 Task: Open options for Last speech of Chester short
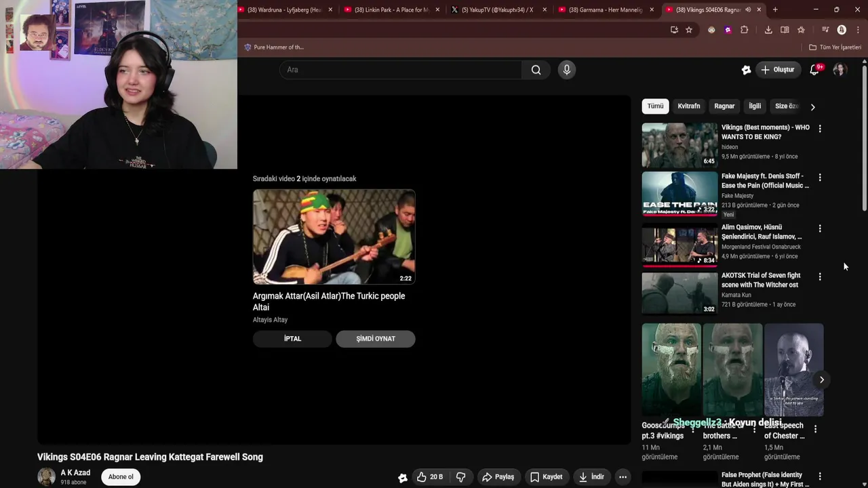816,429
